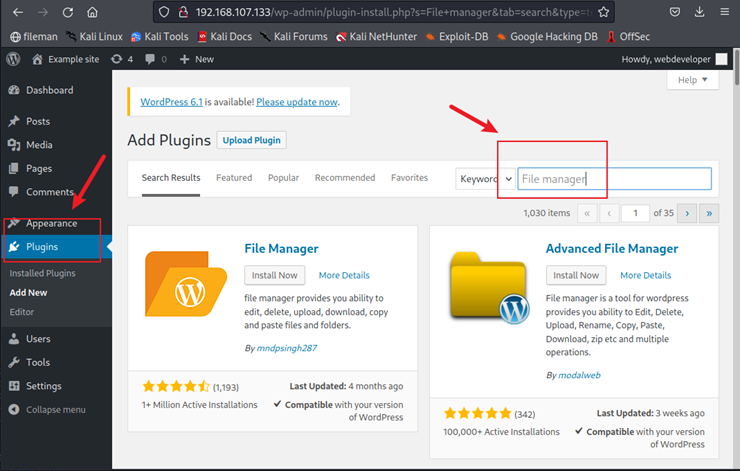Open Kali Docs bookmark
Image resolution: width=740 pixels, height=471 pixels.
[225, 37]
